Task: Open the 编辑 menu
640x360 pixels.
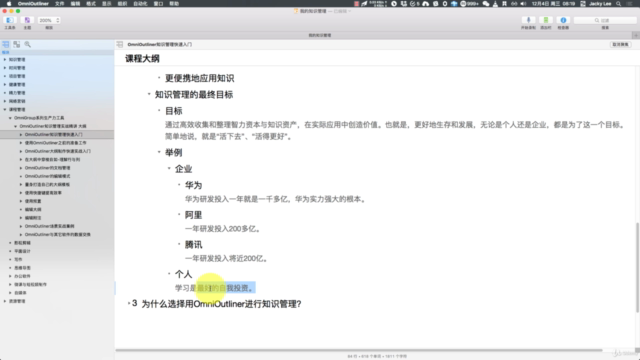Action: point(76,4)
